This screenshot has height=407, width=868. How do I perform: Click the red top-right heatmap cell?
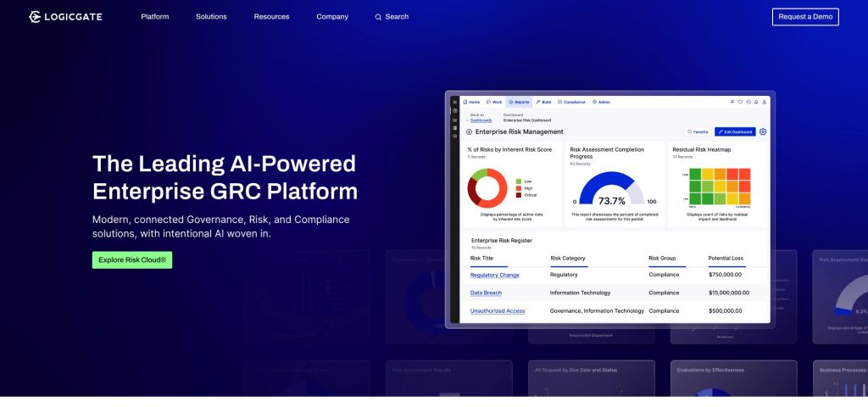click(x=744, y=174)
